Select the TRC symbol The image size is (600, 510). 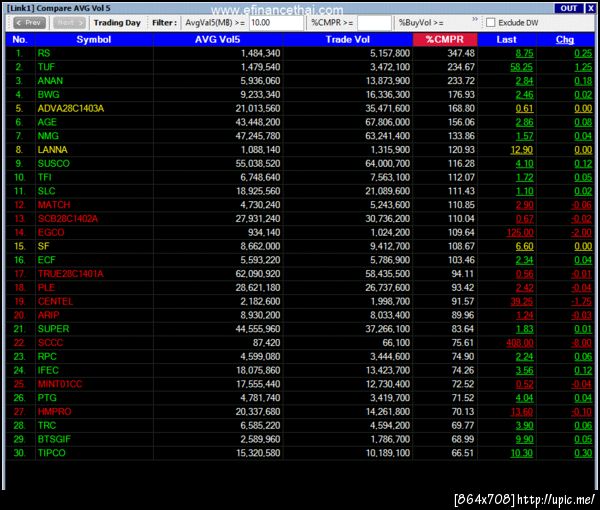coord(47,425)
